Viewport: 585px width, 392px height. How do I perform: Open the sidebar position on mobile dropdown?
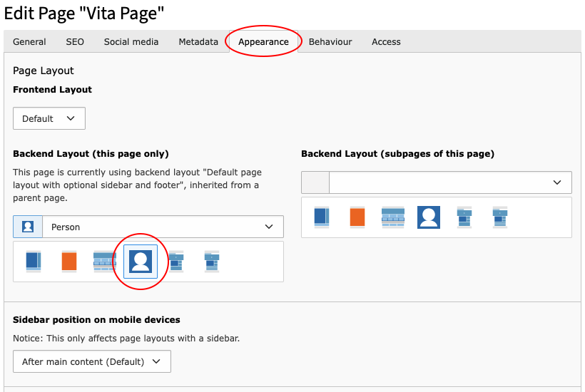92,361
